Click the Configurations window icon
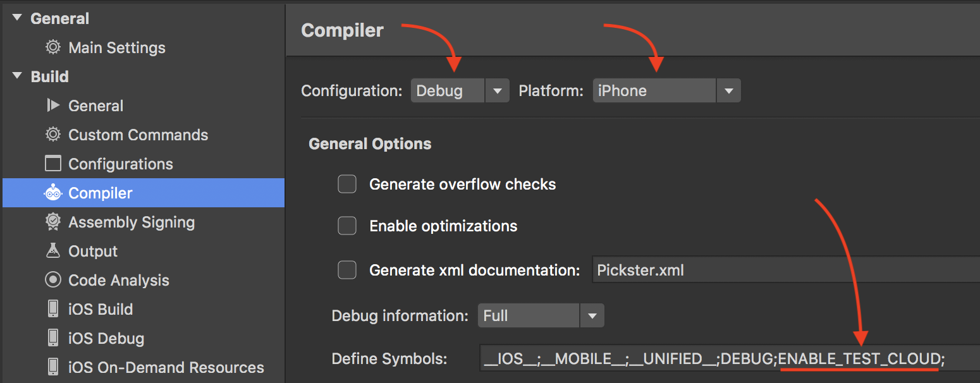 (53, 164)
